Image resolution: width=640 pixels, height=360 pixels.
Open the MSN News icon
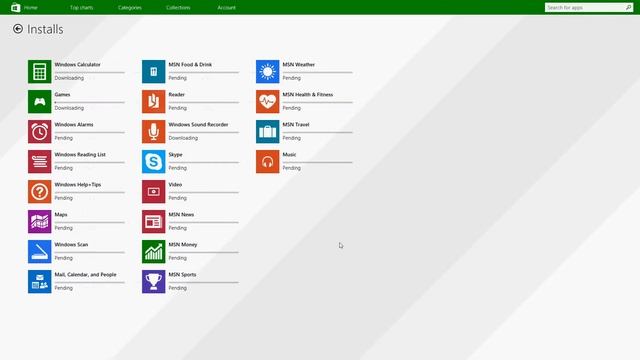tap(153, 222)
